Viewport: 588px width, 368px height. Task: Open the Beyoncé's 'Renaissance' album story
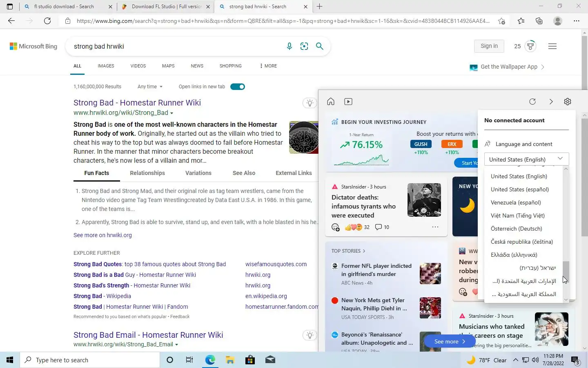tap(377, 339)
